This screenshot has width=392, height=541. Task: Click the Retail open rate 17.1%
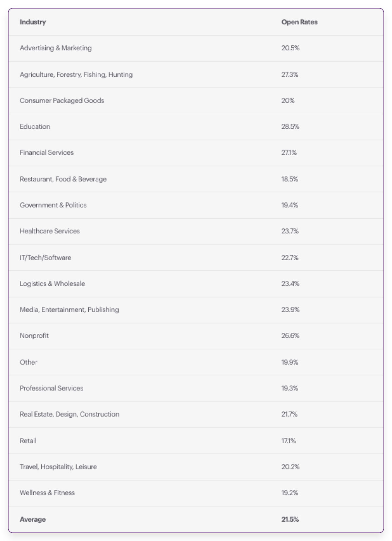click(x=288, y=441)
